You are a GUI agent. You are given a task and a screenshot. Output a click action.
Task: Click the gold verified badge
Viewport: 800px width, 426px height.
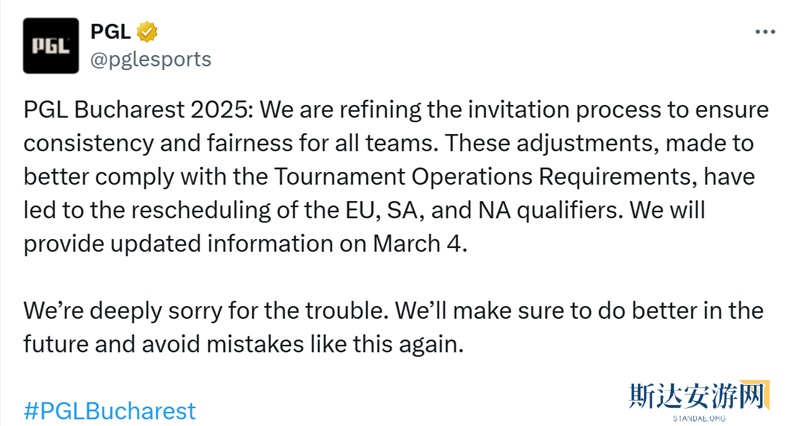[147, 33]
